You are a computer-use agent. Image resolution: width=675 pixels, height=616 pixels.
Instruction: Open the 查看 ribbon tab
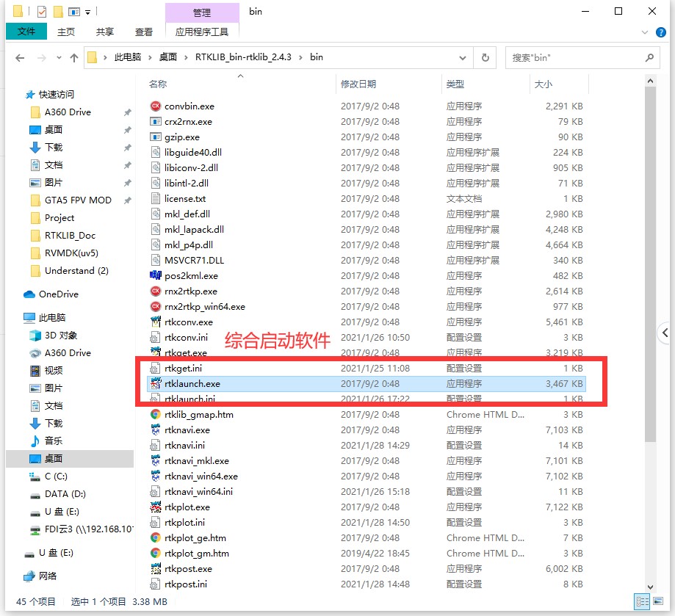tap(143, 32)
